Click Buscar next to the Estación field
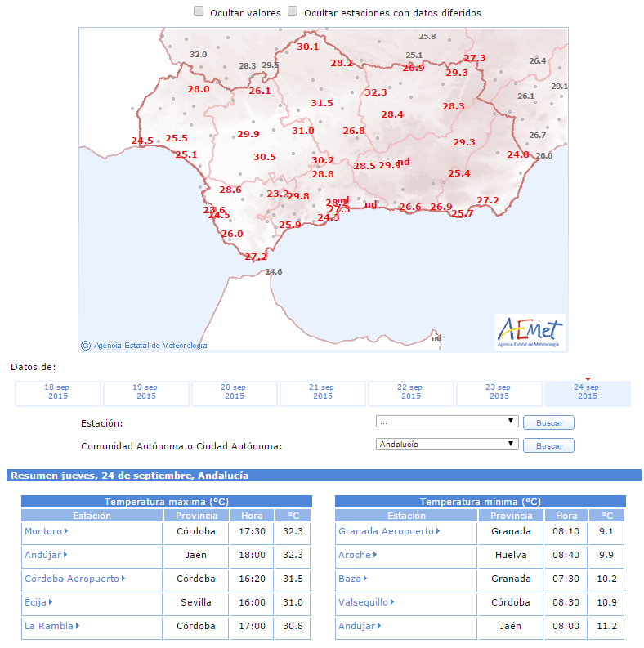This screenshot has height=648, width=644. (548, 422)
